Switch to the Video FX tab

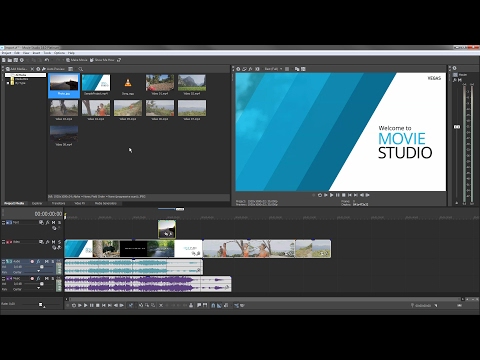point(79,203)
